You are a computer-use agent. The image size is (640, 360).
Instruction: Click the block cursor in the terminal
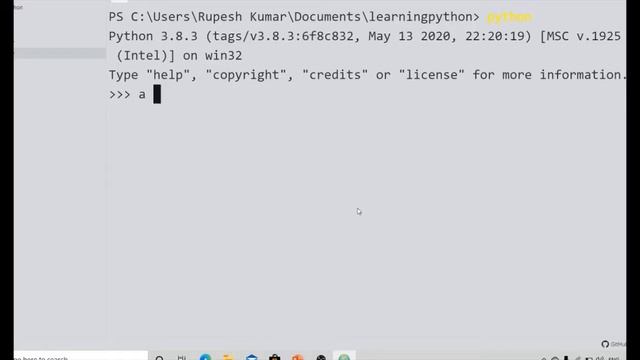click(157, 94)
